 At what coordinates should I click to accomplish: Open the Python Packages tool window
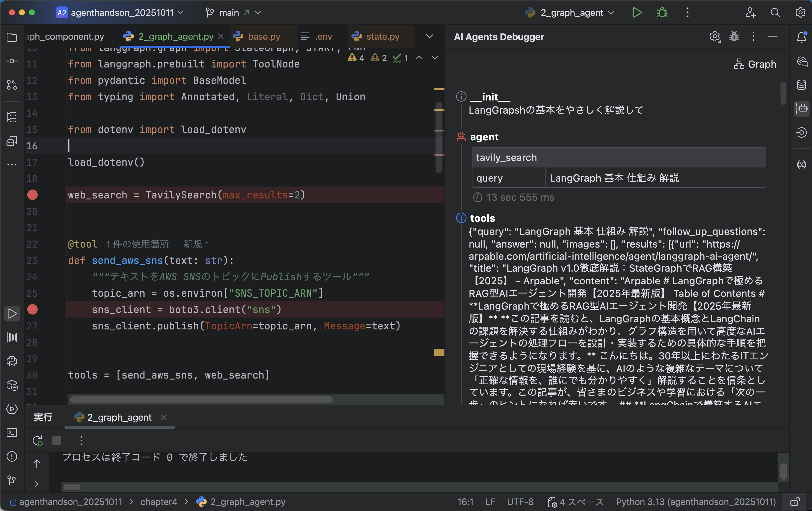(12, 385)
